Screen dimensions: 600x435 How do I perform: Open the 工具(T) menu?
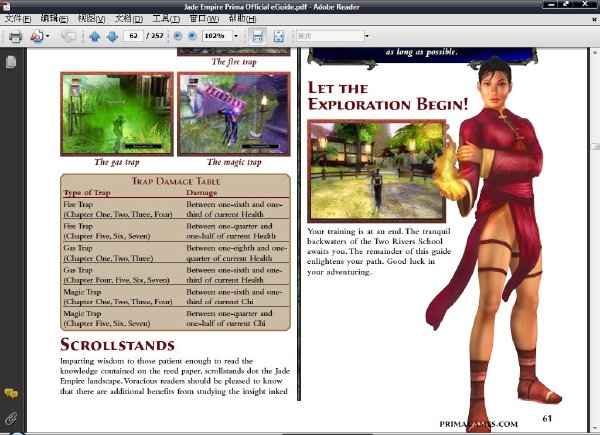[x=166, y=18]
